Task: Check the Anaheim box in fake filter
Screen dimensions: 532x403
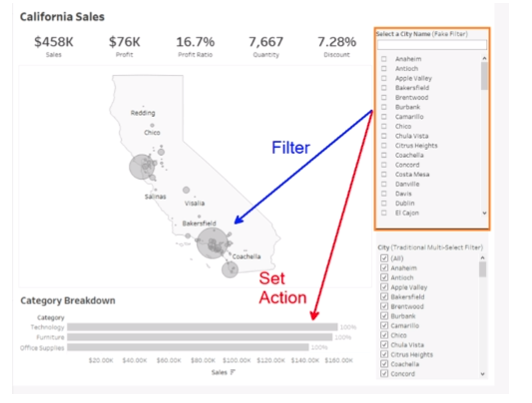Action: [383, 59]
